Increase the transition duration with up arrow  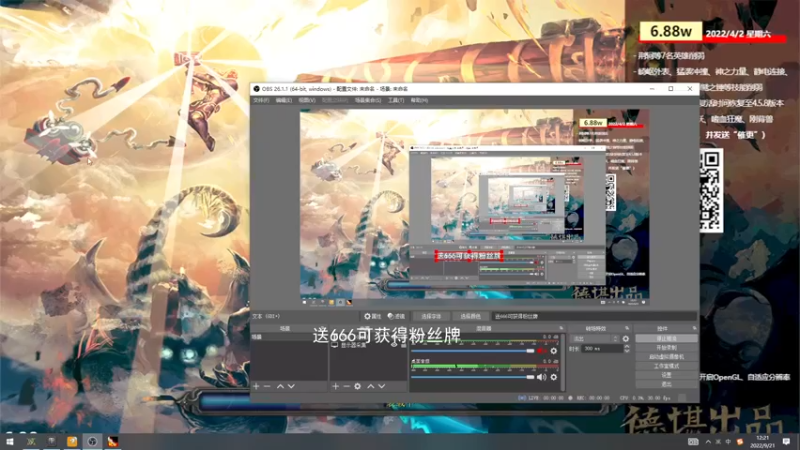click(627, 346)
